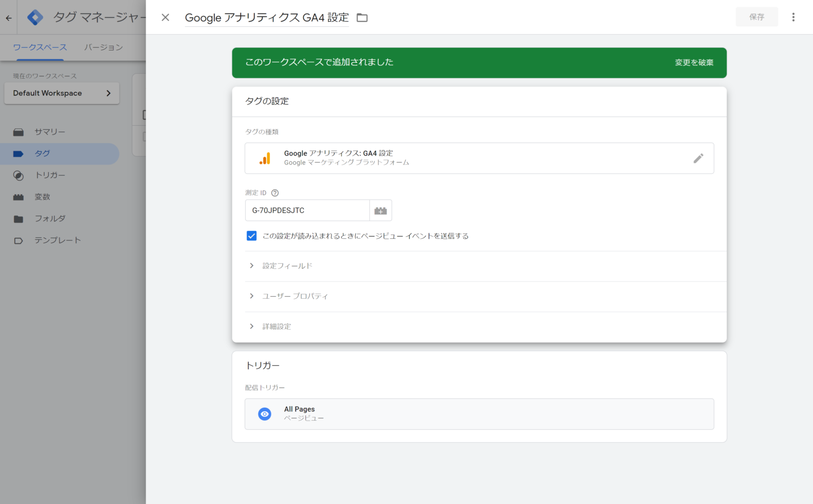Click the tag name title field
Viewport: 813px width, 504px height.
coord(267,18)
